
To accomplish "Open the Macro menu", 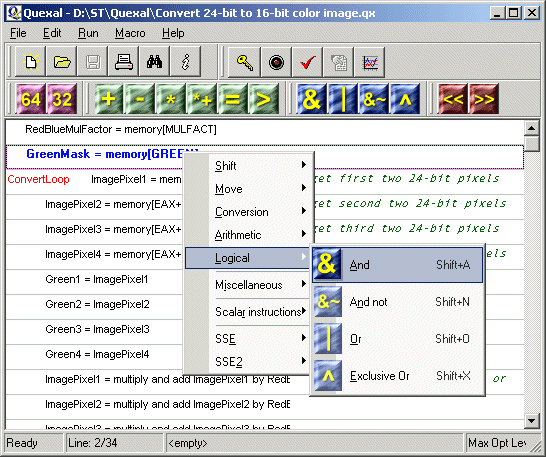I will [130, 33].
